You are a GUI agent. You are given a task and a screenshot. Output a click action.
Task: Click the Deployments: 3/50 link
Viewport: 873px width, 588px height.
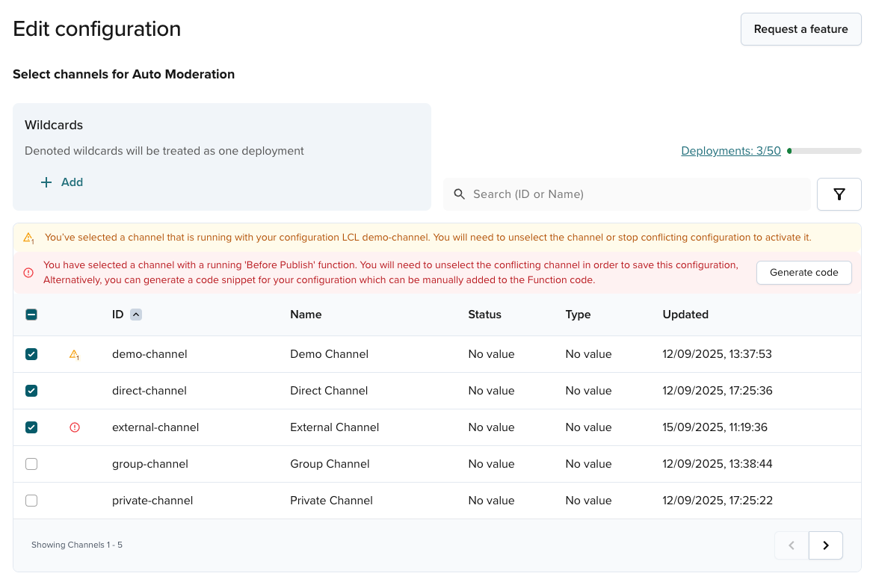point(730,150)
